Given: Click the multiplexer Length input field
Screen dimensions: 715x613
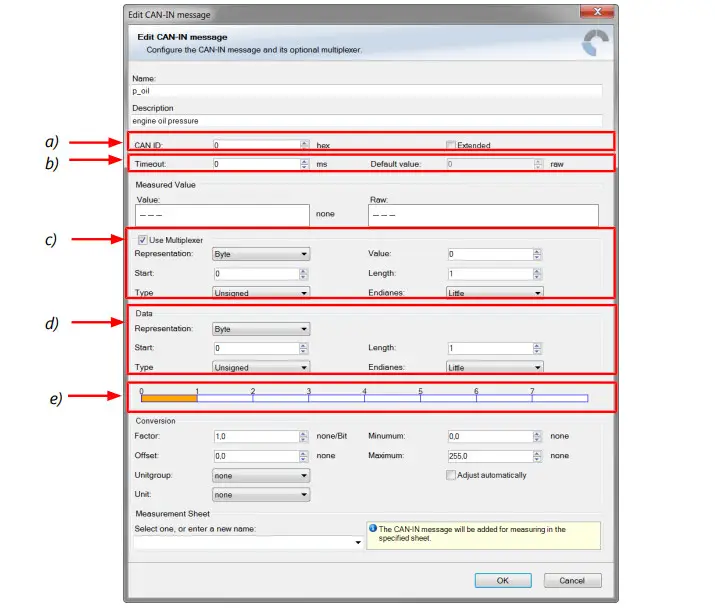Looking at the screenshot, I should pyautogui.click(x=490, y=274).
